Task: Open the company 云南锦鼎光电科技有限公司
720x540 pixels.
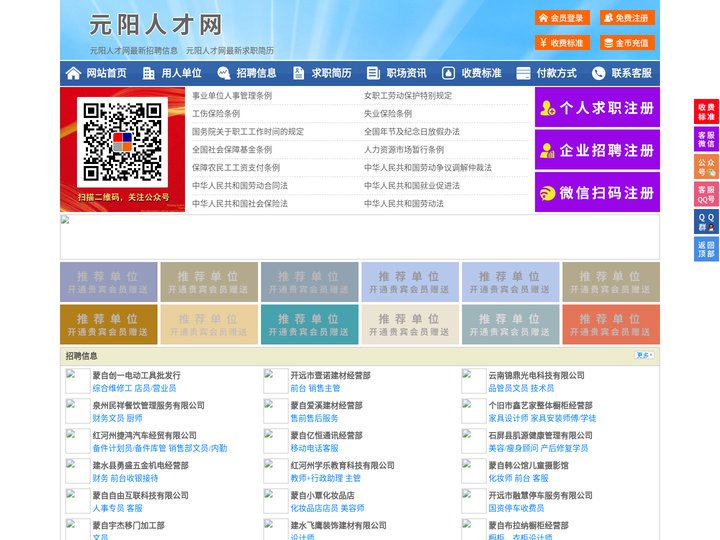Action: (x=536, y=375)
